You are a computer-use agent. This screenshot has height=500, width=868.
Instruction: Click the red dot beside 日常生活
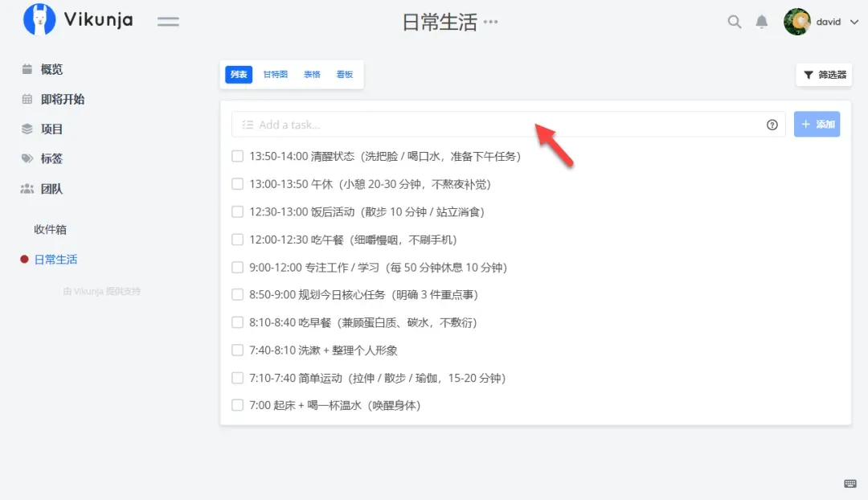[x=24, y=260]
